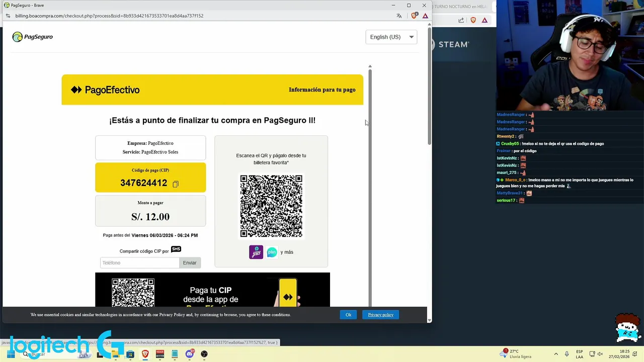Click the Steam logo in the background window
Screen dimensions: 644x362
[450, 44]
